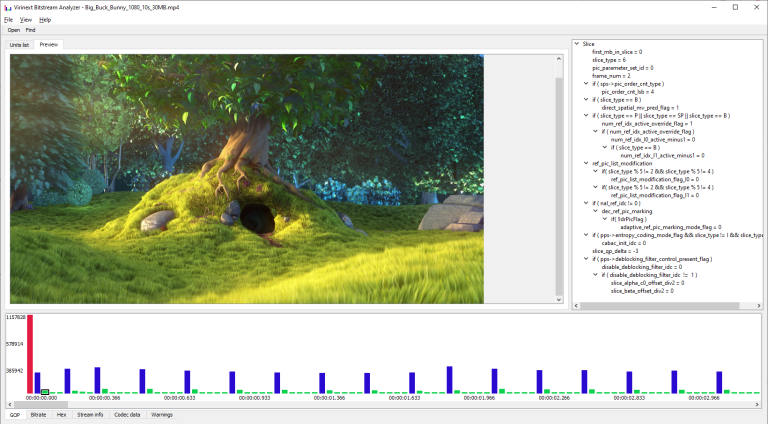Collapse the disable_deblocking_filter_idc != 1 node
This screenshot has width=768, height=424.
click(x=596, y=275)
